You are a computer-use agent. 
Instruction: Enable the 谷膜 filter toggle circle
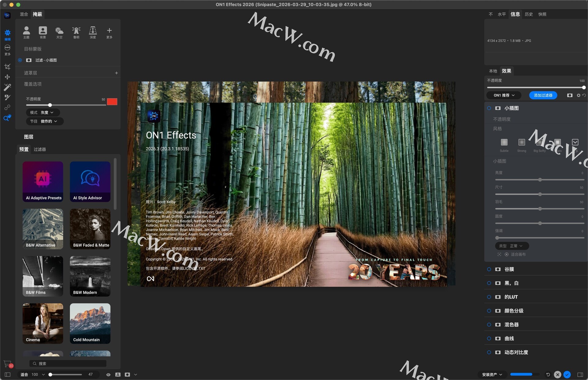[489, 269]
